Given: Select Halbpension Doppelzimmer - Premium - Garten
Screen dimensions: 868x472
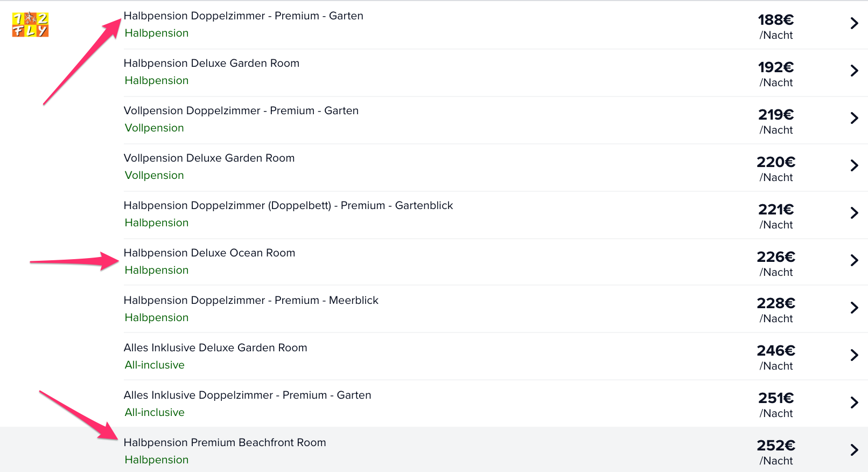Looking at the screenshot, I should click(x=243, y=16).
